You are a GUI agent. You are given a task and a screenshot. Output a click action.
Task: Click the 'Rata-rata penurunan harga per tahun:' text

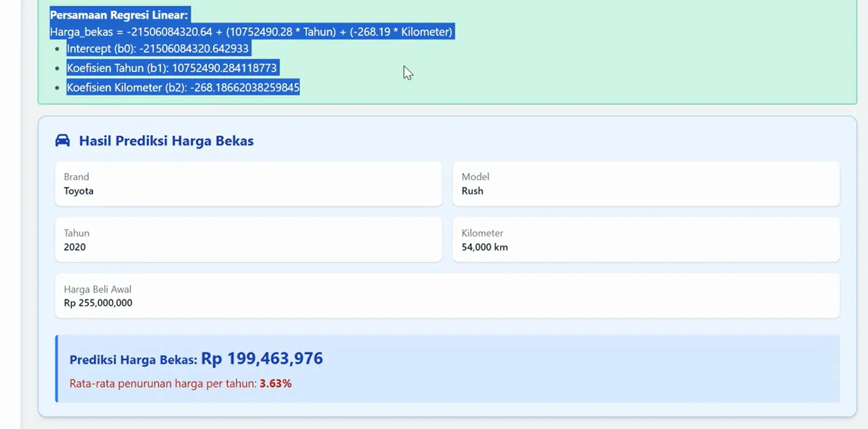[163, 384]
